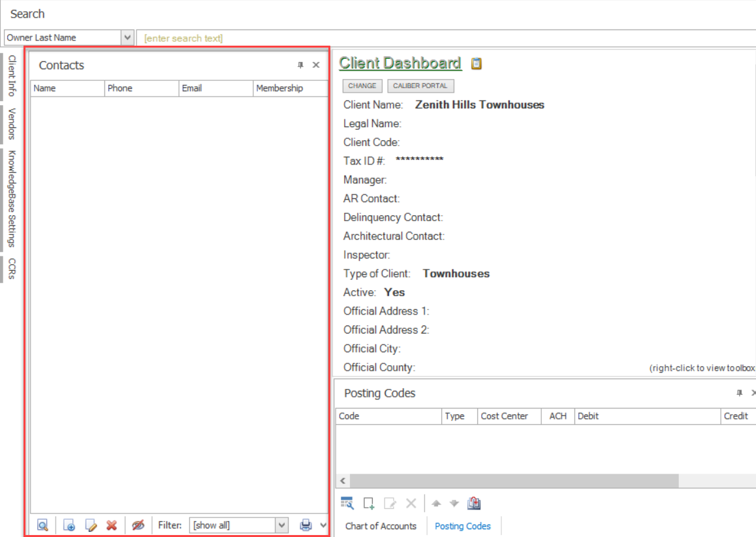Sort contacts by Name column

(67, 88)
